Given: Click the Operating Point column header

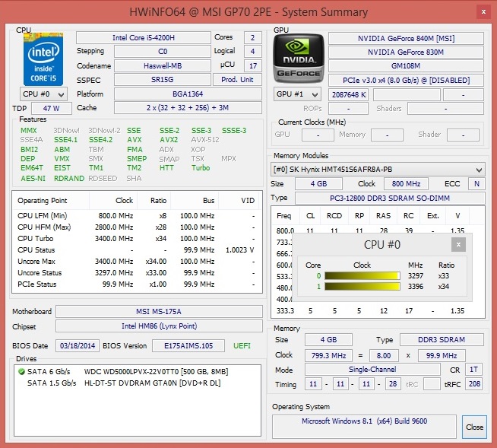Looking at the screenshot, I should coord(51,201).
